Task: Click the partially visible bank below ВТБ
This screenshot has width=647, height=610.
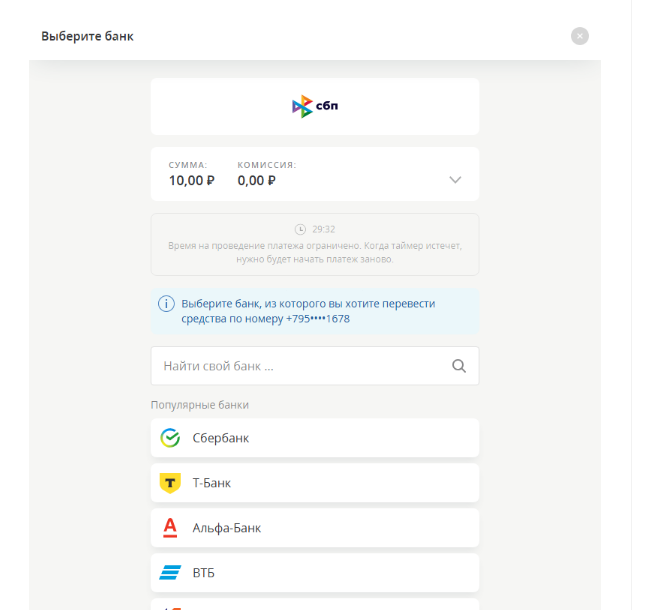Action: coord(315,604)
